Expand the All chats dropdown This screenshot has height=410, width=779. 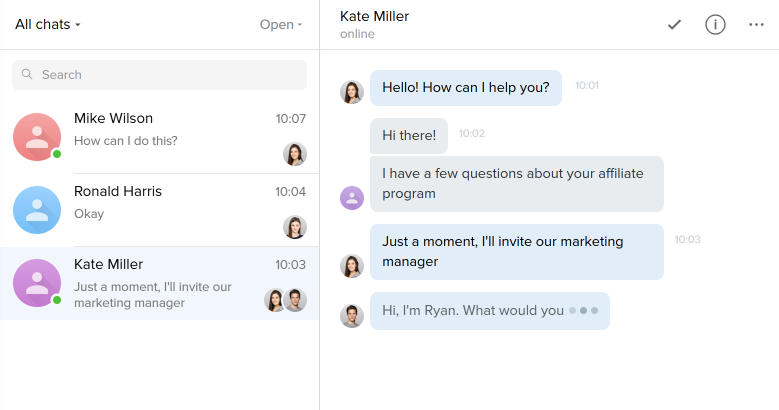[x=48, y=24]
